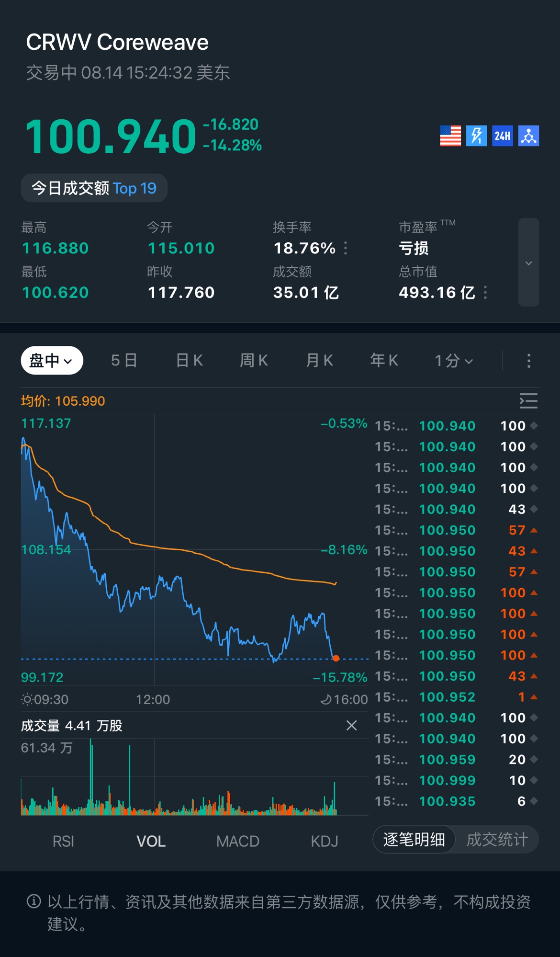Image resolution: width=560 pixels, height=957 pixels.
Task: Tap the 均价: 105.990 label
Action: 63,401
